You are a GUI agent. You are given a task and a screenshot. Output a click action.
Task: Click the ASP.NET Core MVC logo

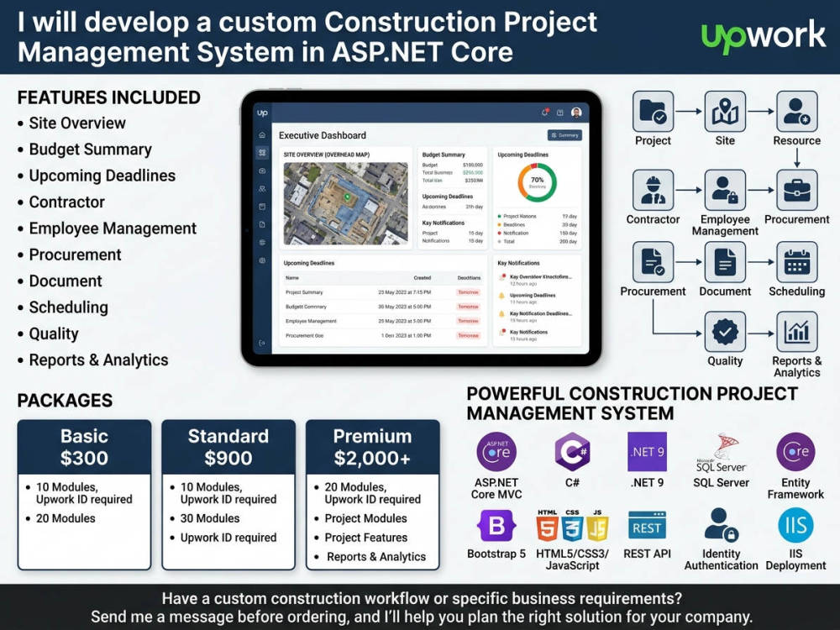tap(496, 452)
